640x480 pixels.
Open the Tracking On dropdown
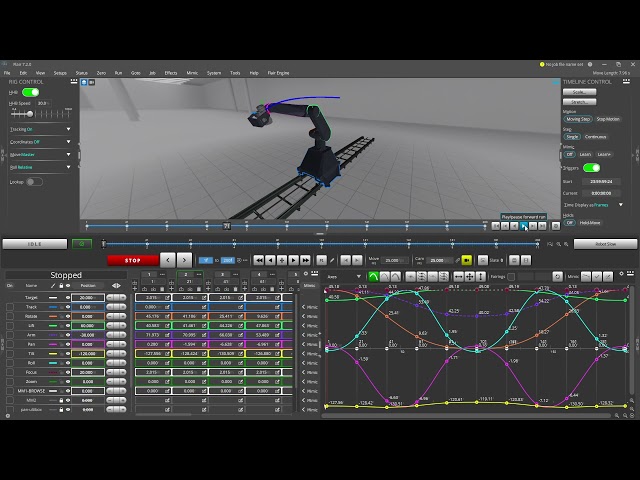(x=40, y=129)
